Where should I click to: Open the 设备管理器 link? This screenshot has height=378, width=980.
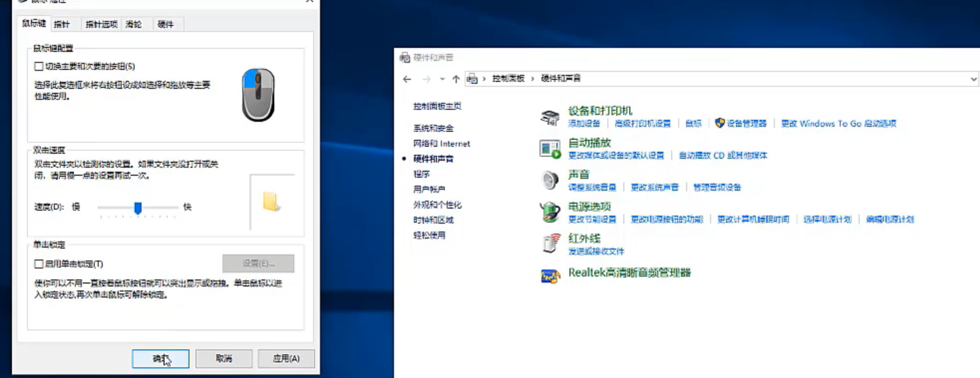click(x=746, y=124)
